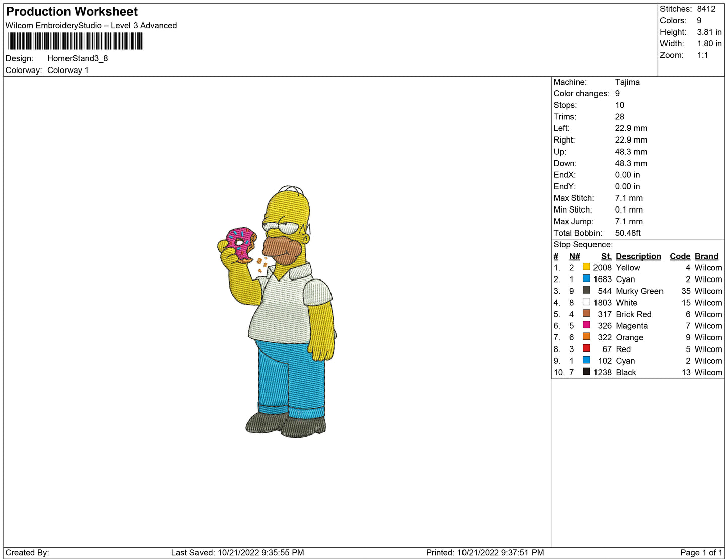Select the Total Bobbin value "50.48ft"
The height and width of the screenshot is (560, 728).
tap(628, 233)
